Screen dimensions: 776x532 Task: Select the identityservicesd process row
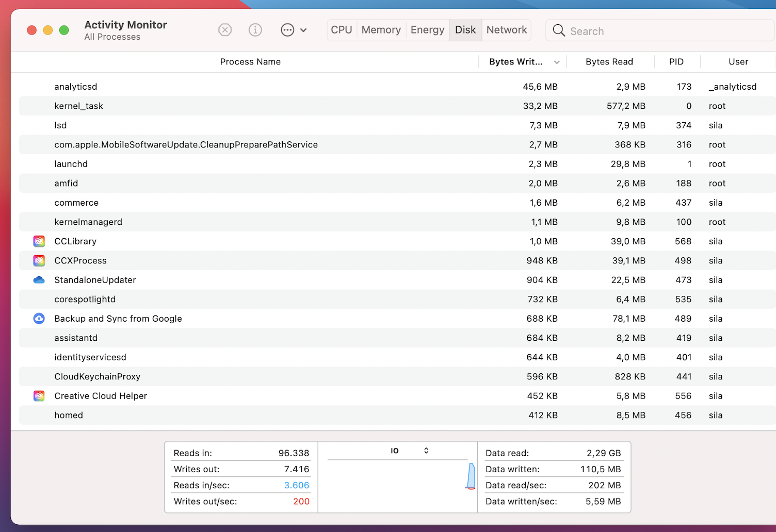tap(397, 357)
